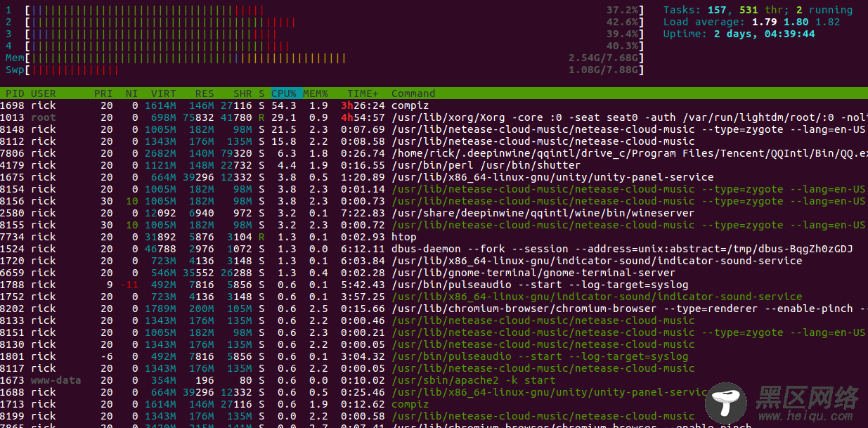Click the CPU 4 usage meter bar

(x=335, y=46)
